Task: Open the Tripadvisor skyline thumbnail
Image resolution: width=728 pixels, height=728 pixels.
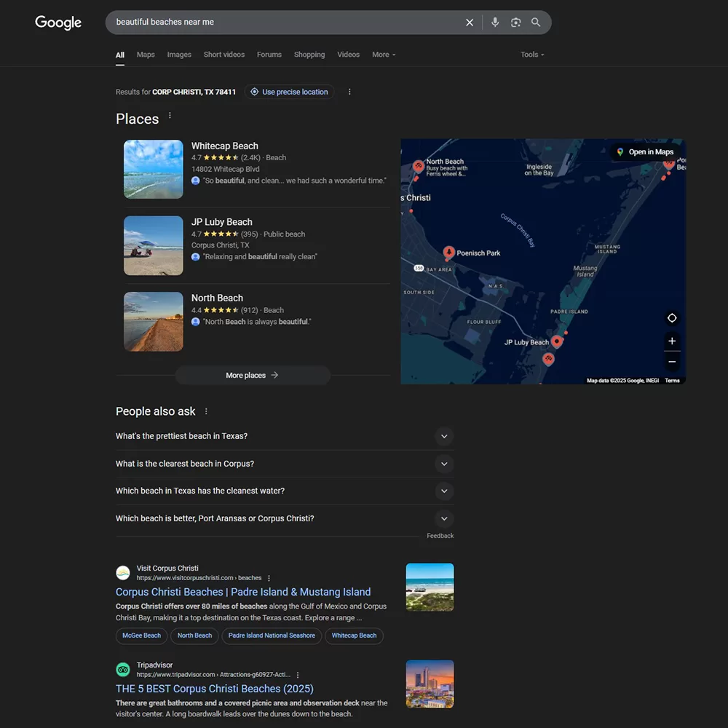Action: tap(430, 684)
